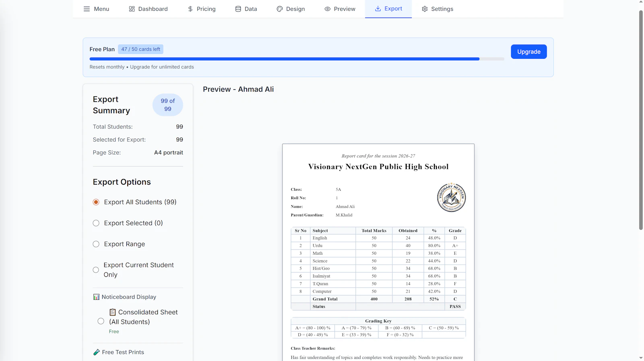Image resolution: width=644 pixels, height=361 pixels.
Task: Click the 'Class Teacher Remarks:' label
Action: 313,349
